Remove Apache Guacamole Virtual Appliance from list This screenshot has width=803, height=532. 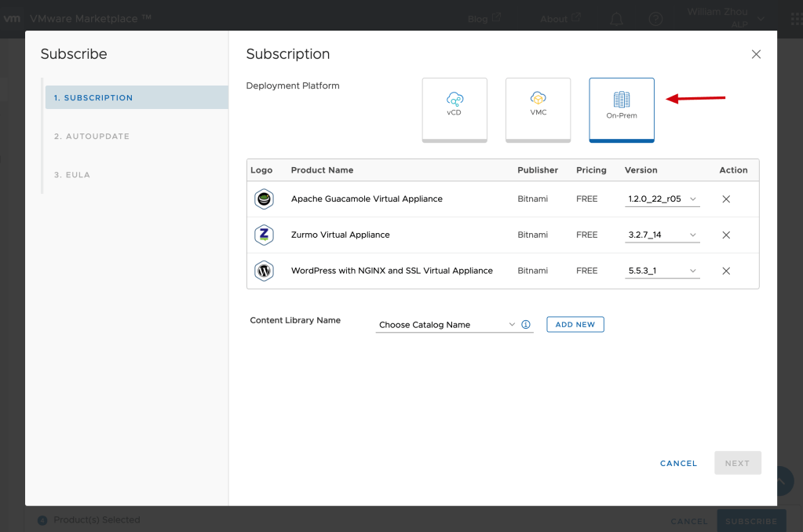726,199
